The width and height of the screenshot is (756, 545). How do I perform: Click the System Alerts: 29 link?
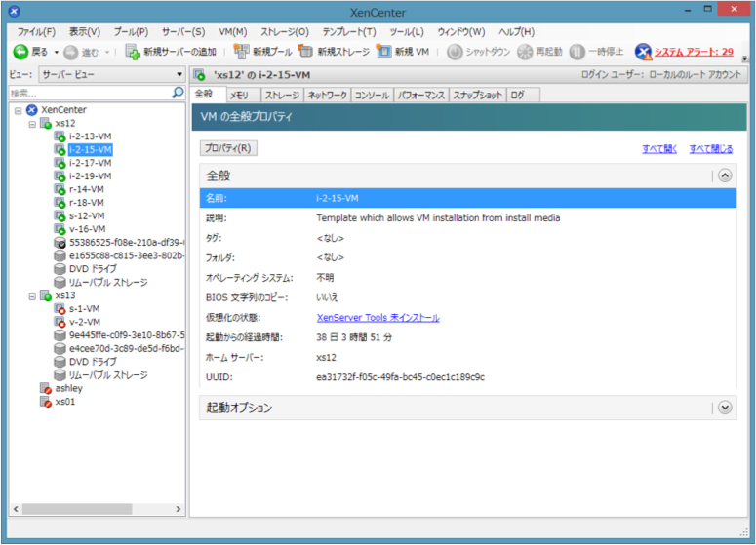click(694, 52)
